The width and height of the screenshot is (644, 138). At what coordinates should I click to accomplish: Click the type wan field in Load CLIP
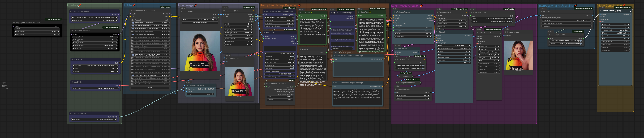pos(95,69)
